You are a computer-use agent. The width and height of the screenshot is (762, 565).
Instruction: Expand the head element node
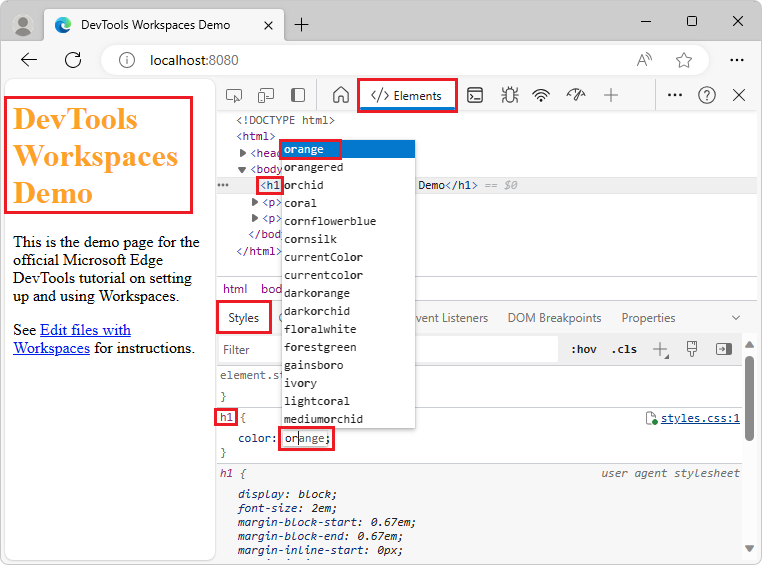(x=242, y=153)
